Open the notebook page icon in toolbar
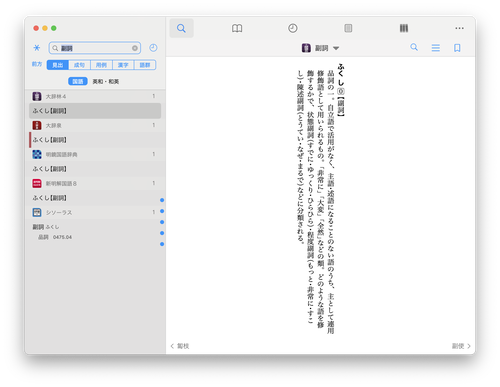500x387 pixels. tap(348, 28)
